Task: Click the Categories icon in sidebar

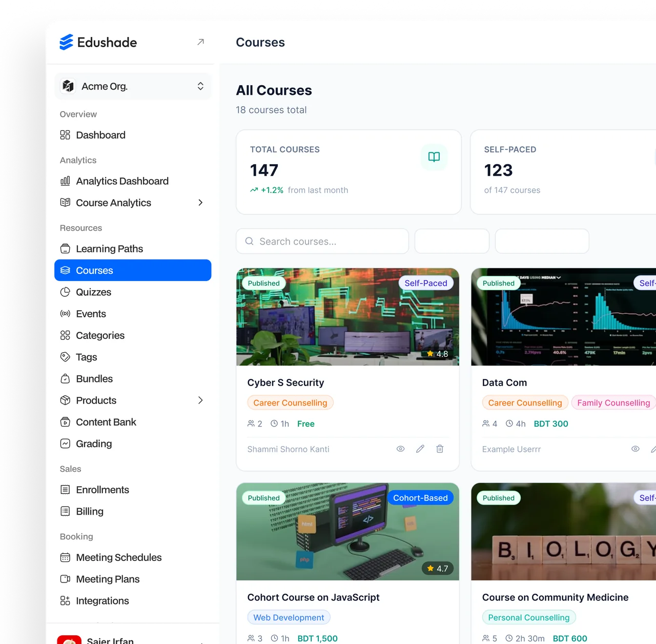Action: pyautogui.click(x=65, y=335)
